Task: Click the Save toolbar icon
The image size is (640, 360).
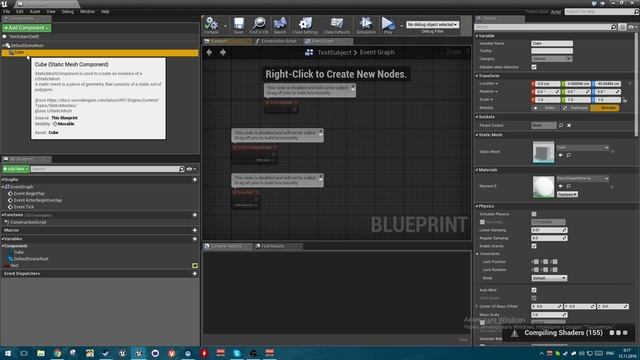Action: click(238, 25)
